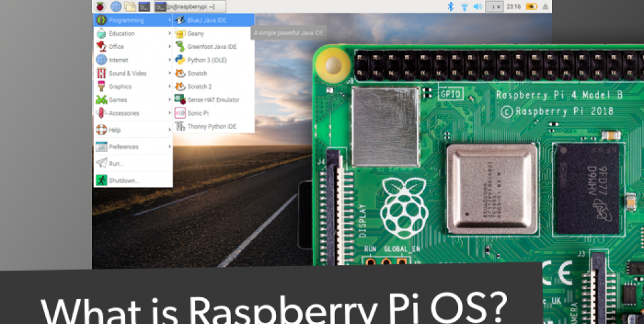The image size is (644, 324).
Task: Click the 23:16 clock
Action: pos(514,6)
